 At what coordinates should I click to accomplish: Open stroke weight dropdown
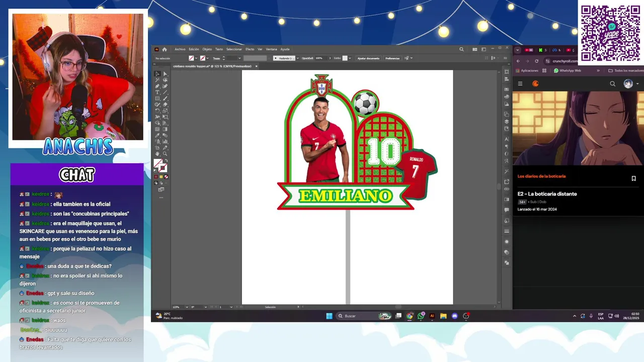(240, 58)
